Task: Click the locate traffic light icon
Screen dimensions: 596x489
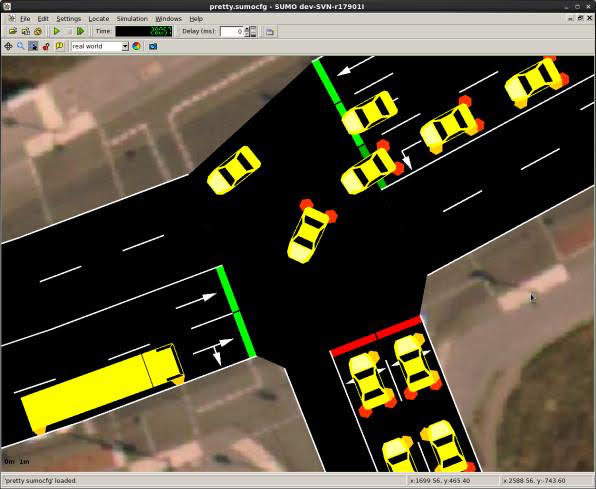Action: 46,46
